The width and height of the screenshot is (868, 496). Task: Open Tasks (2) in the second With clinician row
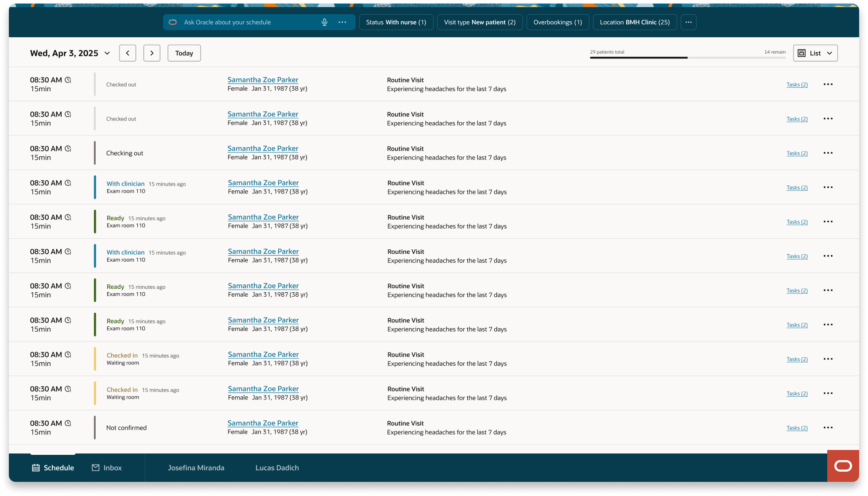coord(797,256)
